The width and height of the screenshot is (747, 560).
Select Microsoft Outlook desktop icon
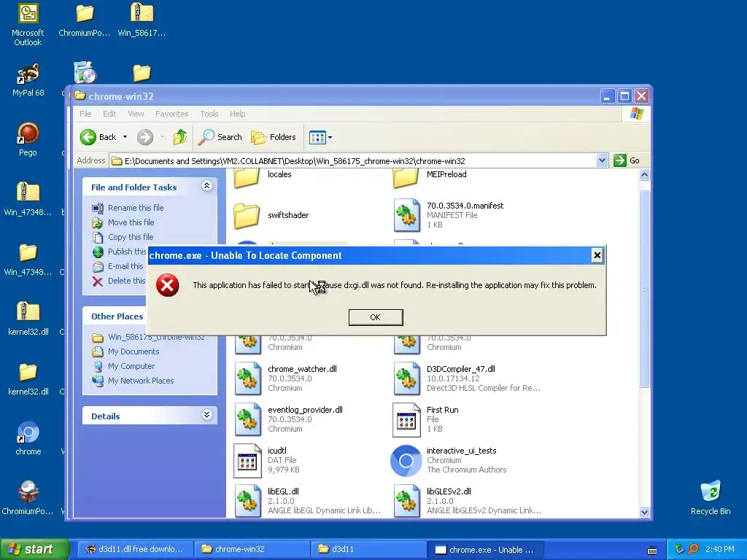28,25
